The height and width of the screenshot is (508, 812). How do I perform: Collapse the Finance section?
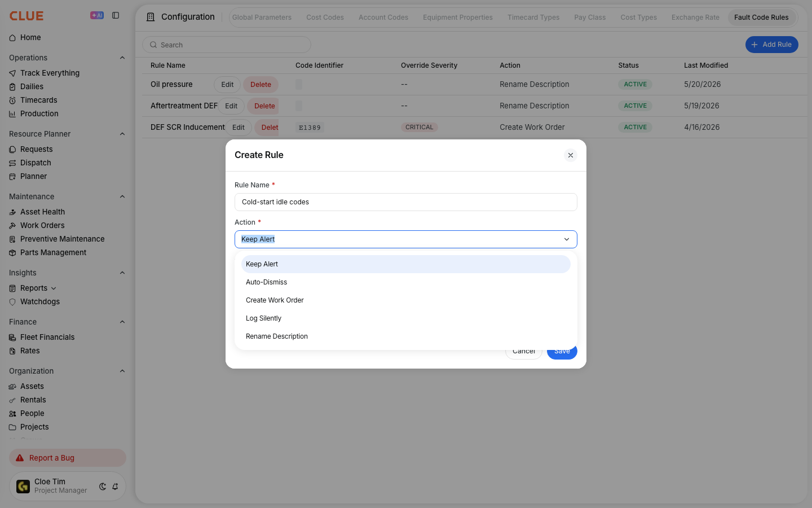point(122,322)
